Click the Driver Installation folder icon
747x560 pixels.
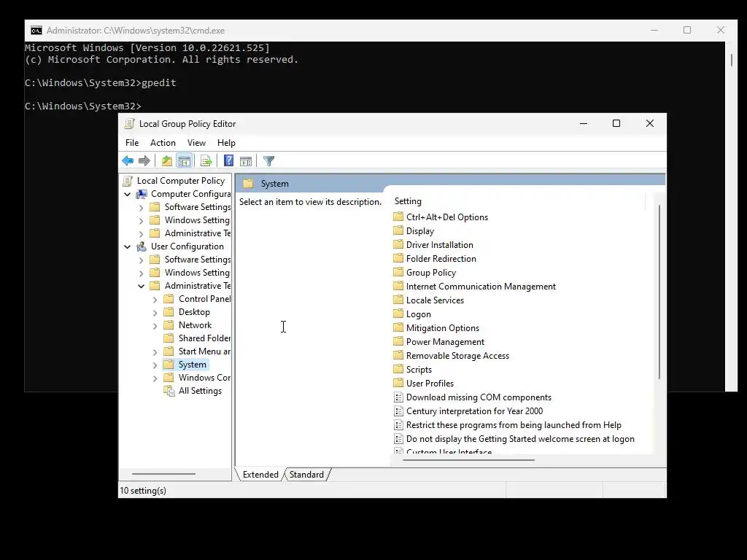pyautogui.click(x=398, y=244)
